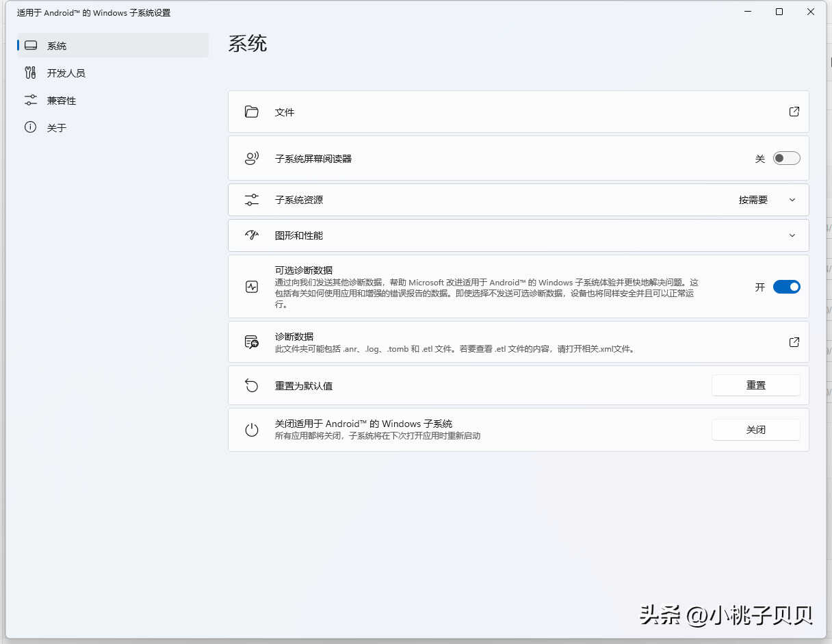Click the power icon for 关闭 subsystem row

[252, 430]
